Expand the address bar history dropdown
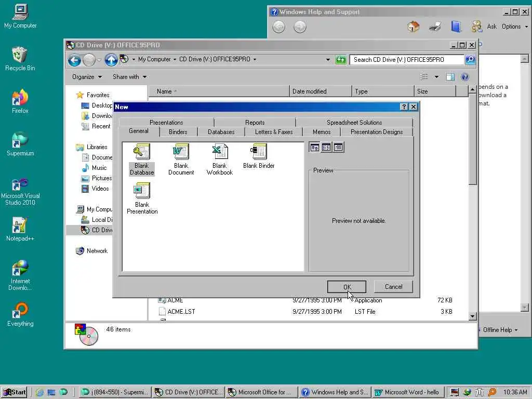The height and width of the screenshot is (399, 532). 328,60
